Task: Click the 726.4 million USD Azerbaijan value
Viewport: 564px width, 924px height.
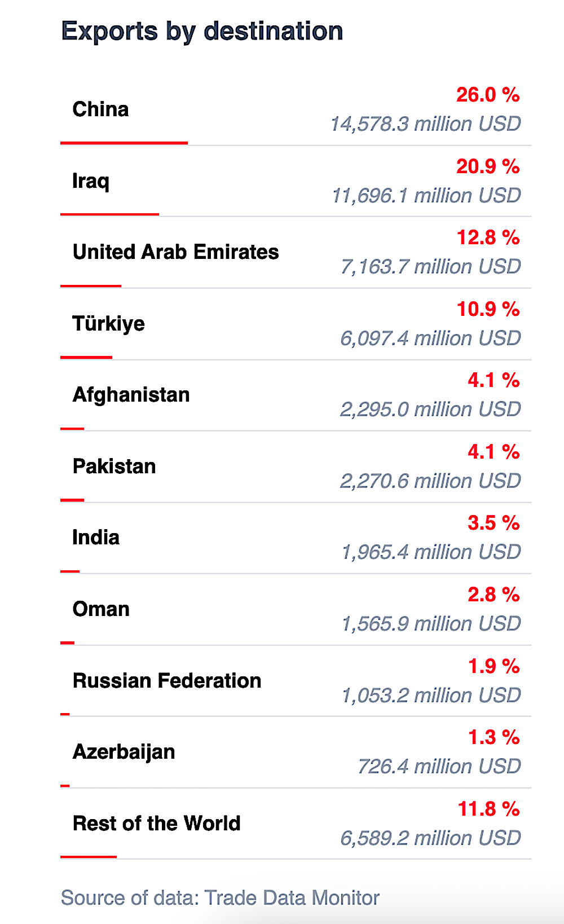Action: click(439, 767)
